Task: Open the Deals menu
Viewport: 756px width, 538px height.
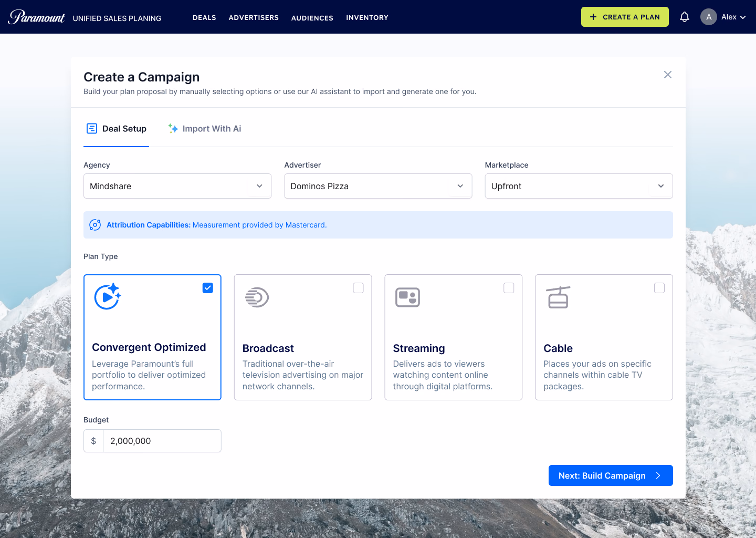Action: coord(204,17)
